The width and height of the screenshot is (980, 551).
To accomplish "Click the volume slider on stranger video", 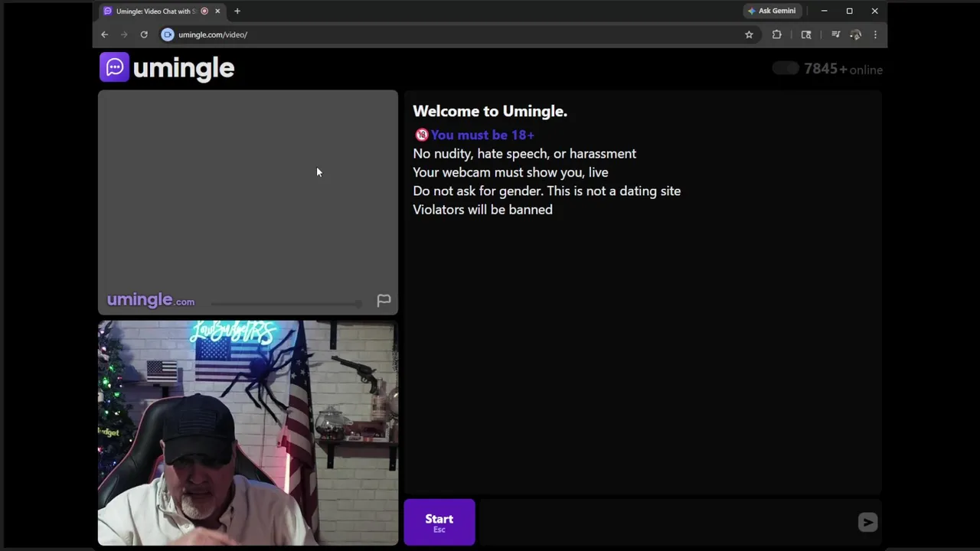I will [287, 304].
